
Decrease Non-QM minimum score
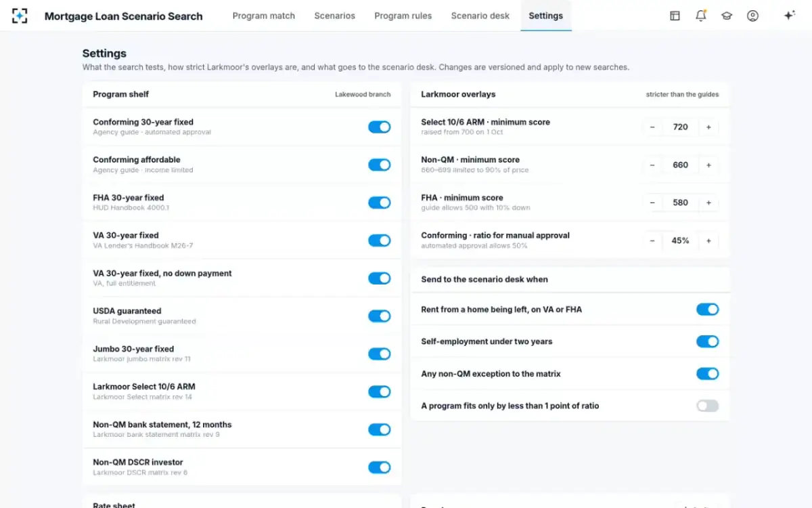click(652, 165)
